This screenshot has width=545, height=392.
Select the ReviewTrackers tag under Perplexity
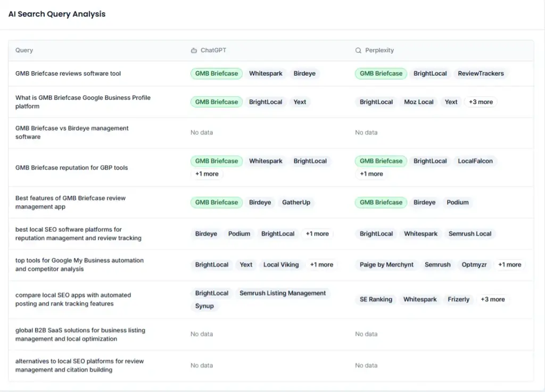point(481,73)
